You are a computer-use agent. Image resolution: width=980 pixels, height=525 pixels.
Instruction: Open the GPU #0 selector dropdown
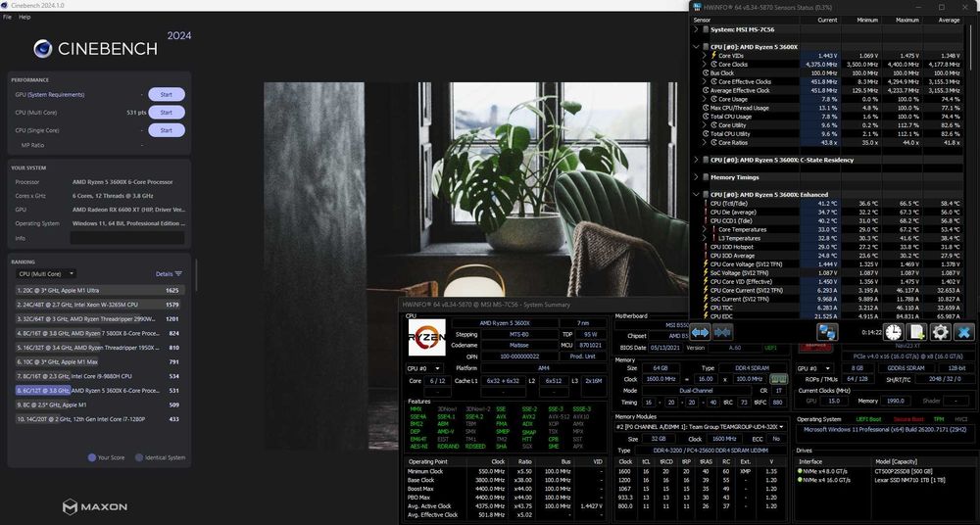(815, 368)
